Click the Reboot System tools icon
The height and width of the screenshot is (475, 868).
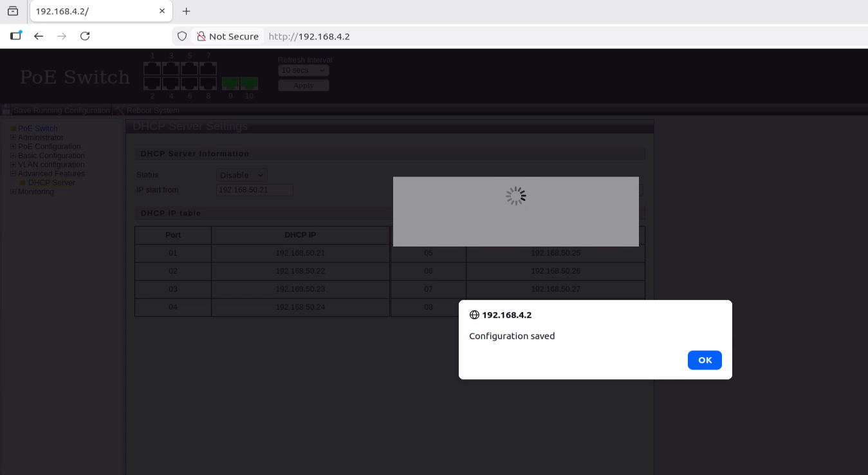[119, 111]
